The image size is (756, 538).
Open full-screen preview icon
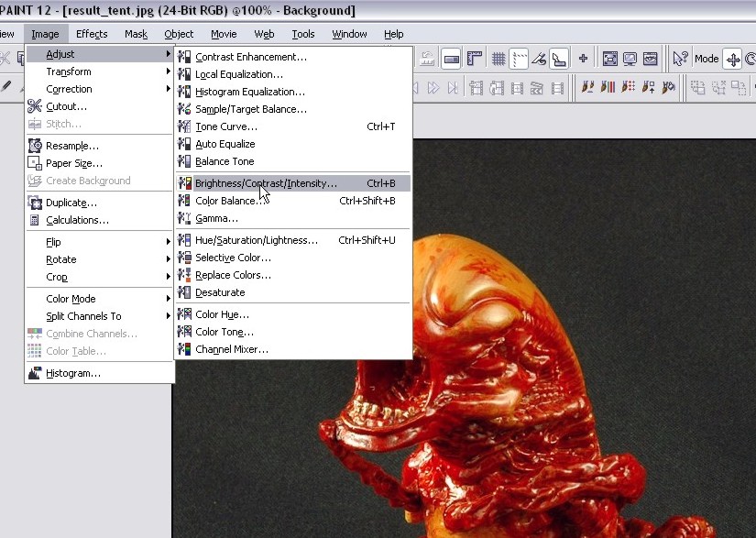[610, 60]
